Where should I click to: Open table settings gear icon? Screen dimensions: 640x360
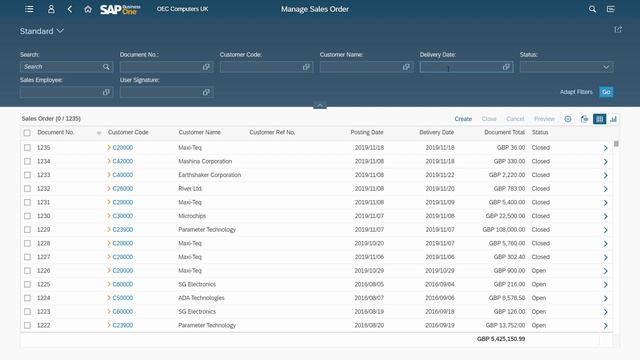(568, 119)
